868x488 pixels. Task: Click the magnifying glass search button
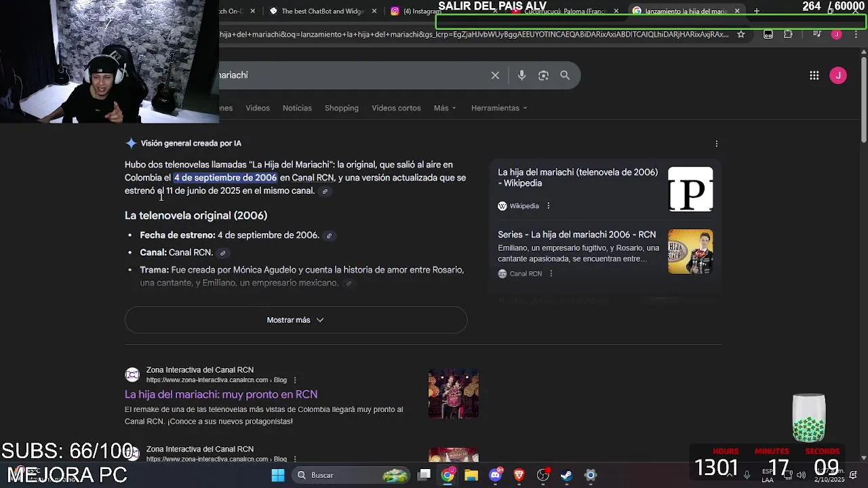(x=565, y=75)
